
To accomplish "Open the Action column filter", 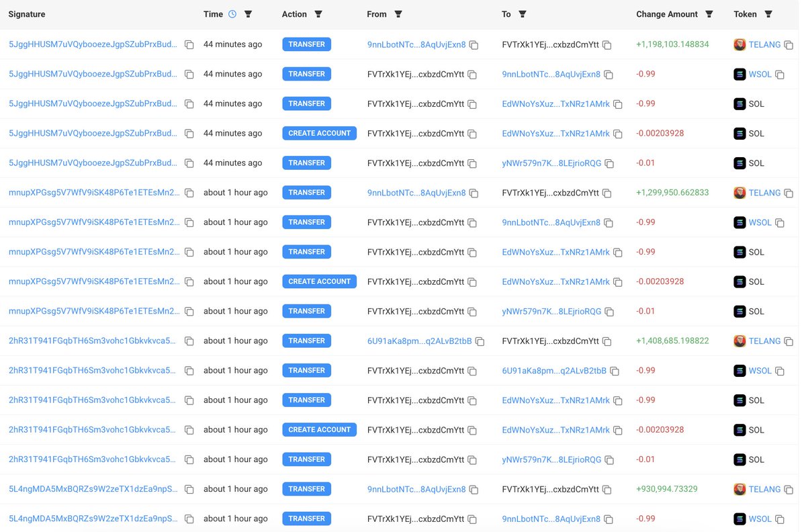I will 318,14.
